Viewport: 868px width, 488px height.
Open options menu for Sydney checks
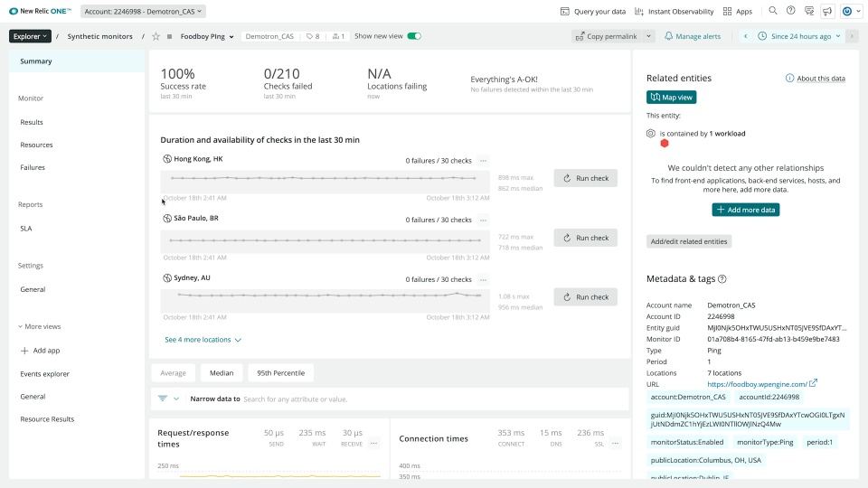click(483, 279)
